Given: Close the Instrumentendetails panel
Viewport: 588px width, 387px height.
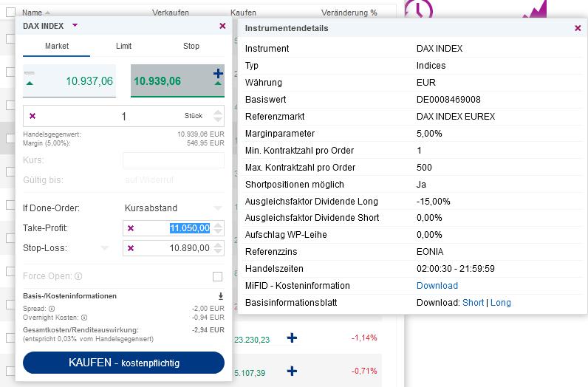Looking at the screenshot, I should click(x=578, y=28).
